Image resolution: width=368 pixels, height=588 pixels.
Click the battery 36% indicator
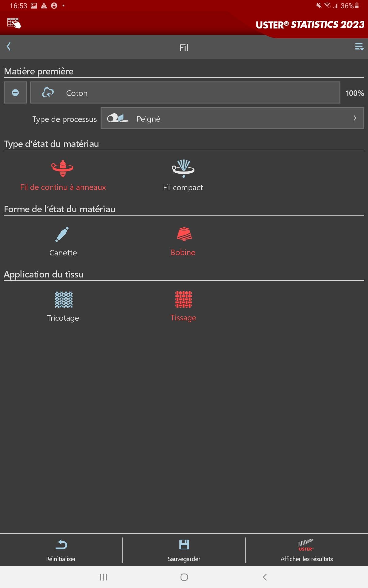coord(350,6)
